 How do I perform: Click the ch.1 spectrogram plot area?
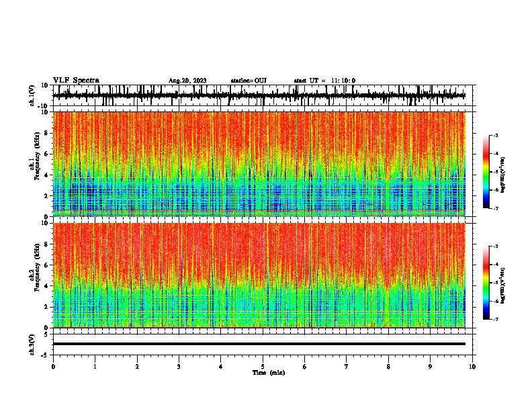click(x=259, y=164)
